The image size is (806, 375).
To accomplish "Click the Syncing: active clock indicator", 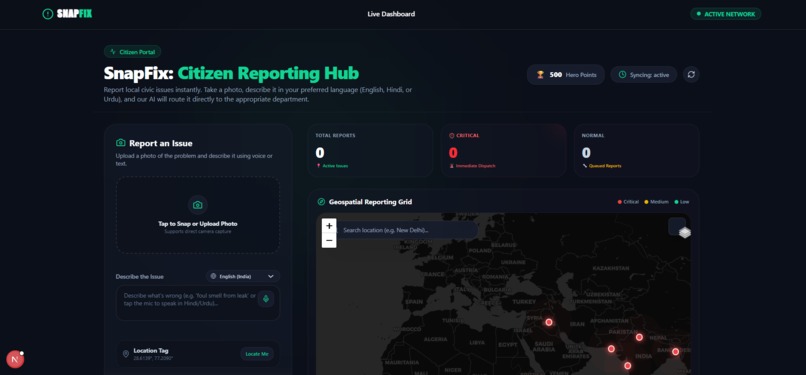I will pyautogui.click(x=644, y=75).
